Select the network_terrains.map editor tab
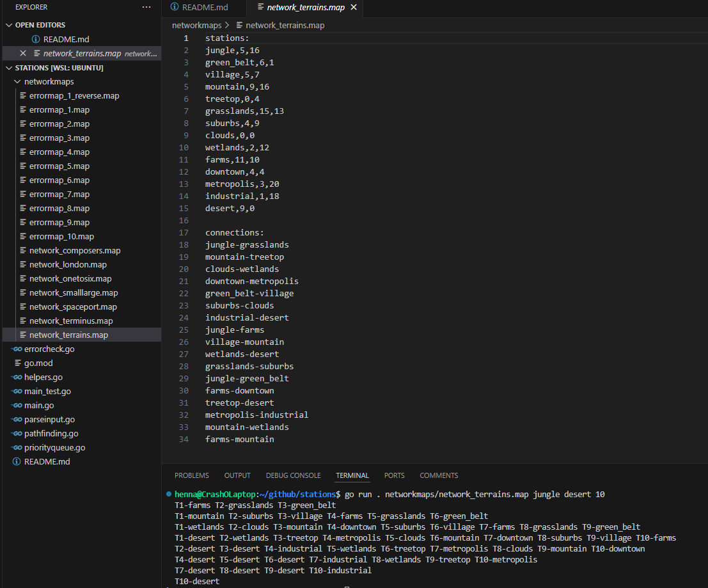This screenshot has height=588, width=708. click(306, 7)
